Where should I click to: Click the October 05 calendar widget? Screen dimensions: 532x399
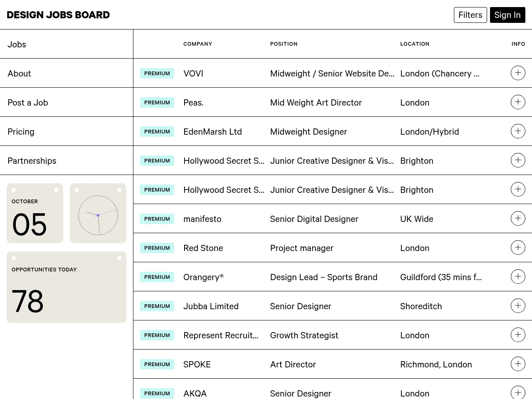point(35,213)
